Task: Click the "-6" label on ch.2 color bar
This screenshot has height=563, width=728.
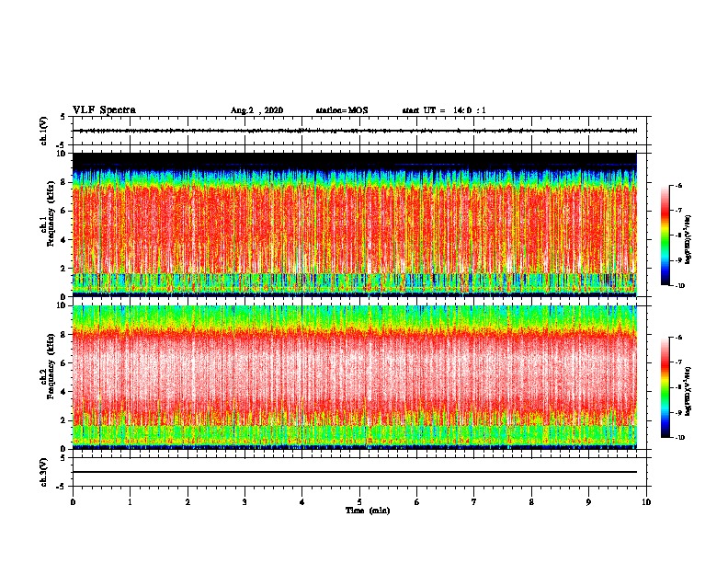Action: click(678, 338)
